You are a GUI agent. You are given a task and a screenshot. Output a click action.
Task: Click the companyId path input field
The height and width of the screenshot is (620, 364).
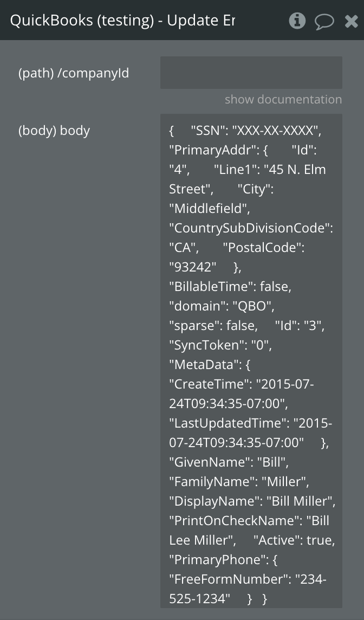tap(251, 73)
